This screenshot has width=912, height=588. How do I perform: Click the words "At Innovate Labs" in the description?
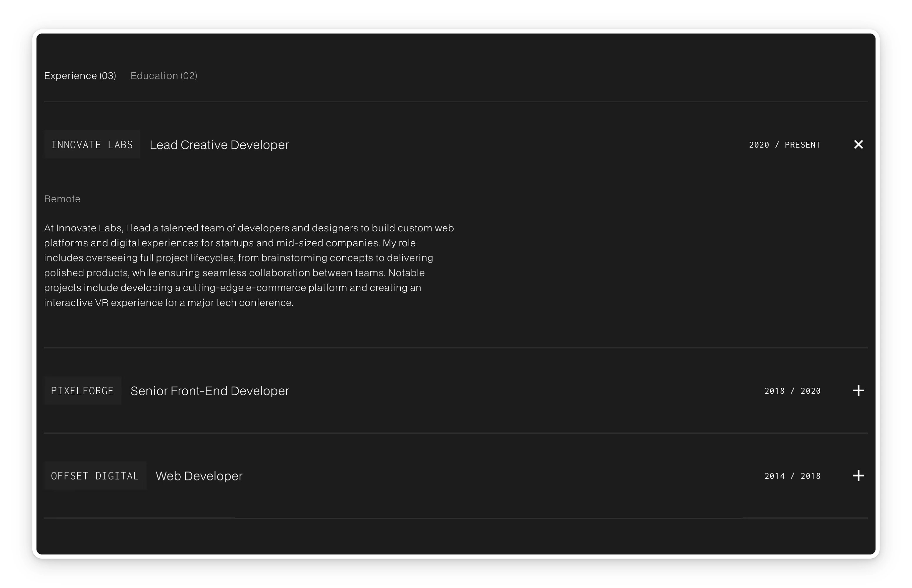tap(83, 228)
